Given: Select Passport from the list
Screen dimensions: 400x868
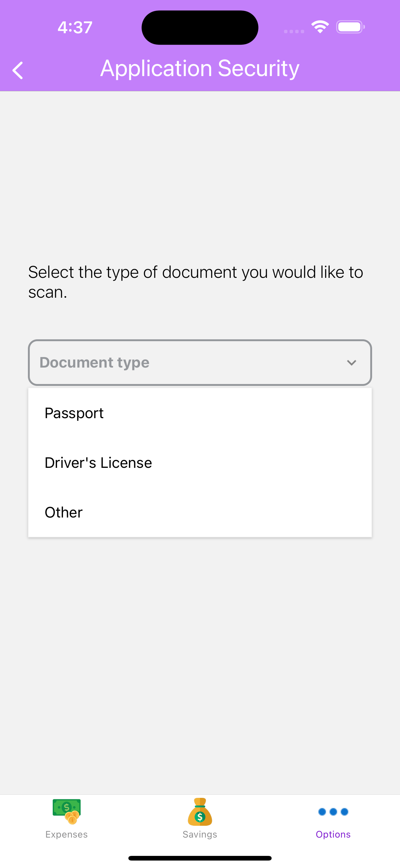Looking at the screenshot, I should [74, 413].
